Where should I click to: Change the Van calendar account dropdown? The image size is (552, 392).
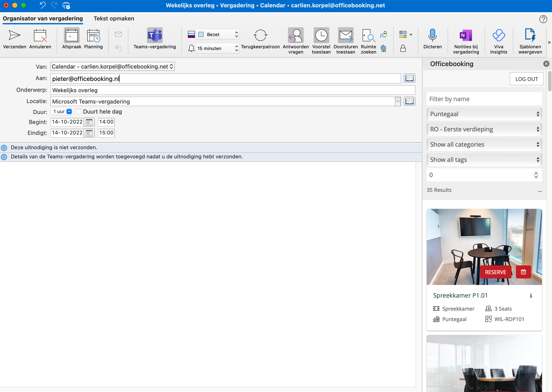point(112,67)
